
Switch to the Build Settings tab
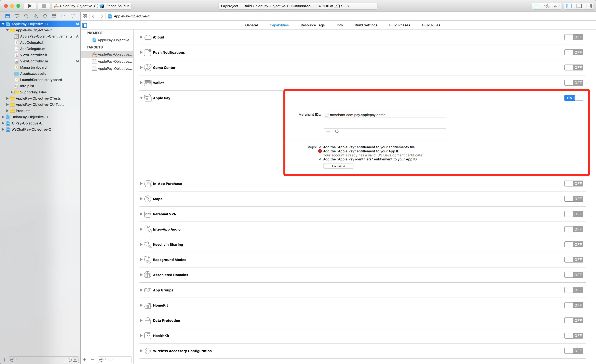(366, 25)
